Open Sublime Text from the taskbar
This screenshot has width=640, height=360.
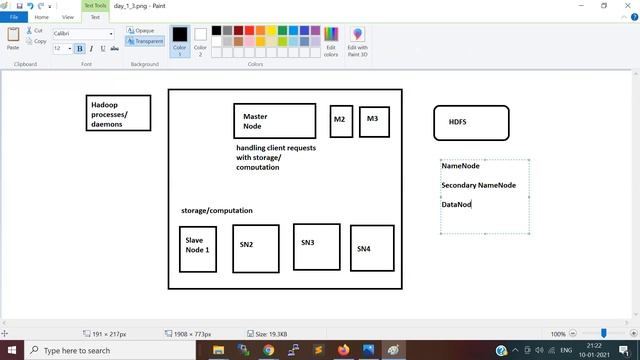318,350
